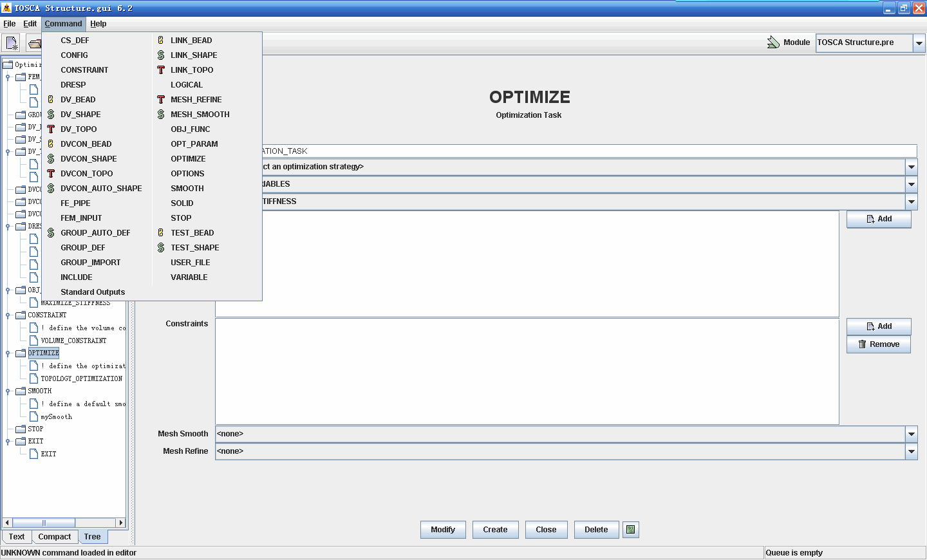Choose DV_BEAD with the yellow bead icon
The width and height of the screenshot is (927, 560).
click(x=77, y=100)
